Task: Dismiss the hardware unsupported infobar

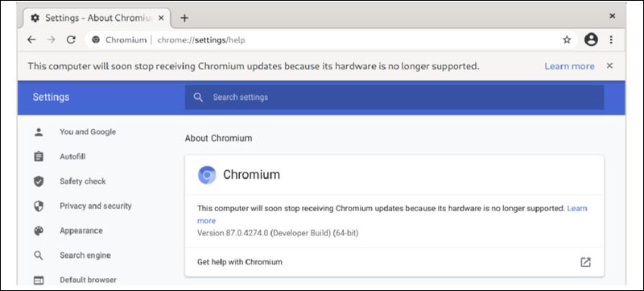Action: (610, 66)
